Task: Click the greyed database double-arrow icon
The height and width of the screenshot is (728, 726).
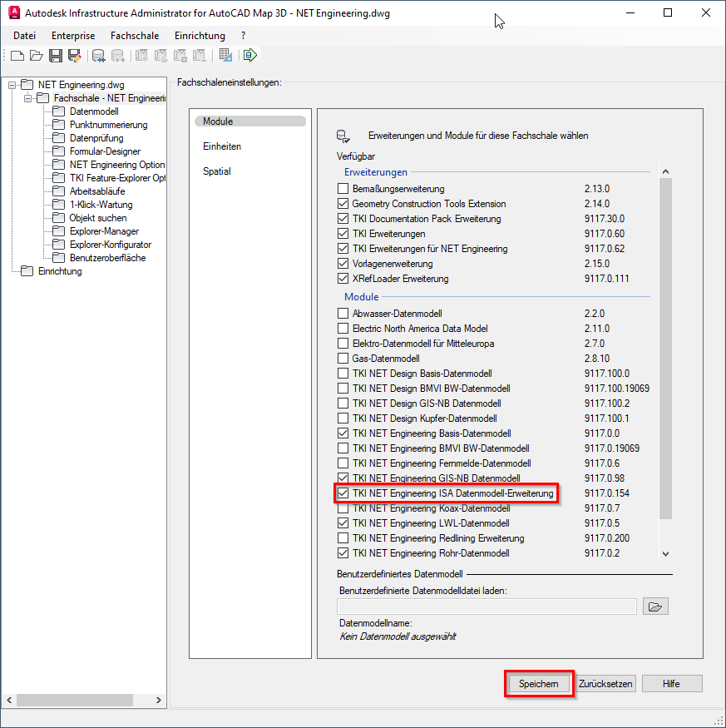Action: pyautogui.click(x=117, y=56)
